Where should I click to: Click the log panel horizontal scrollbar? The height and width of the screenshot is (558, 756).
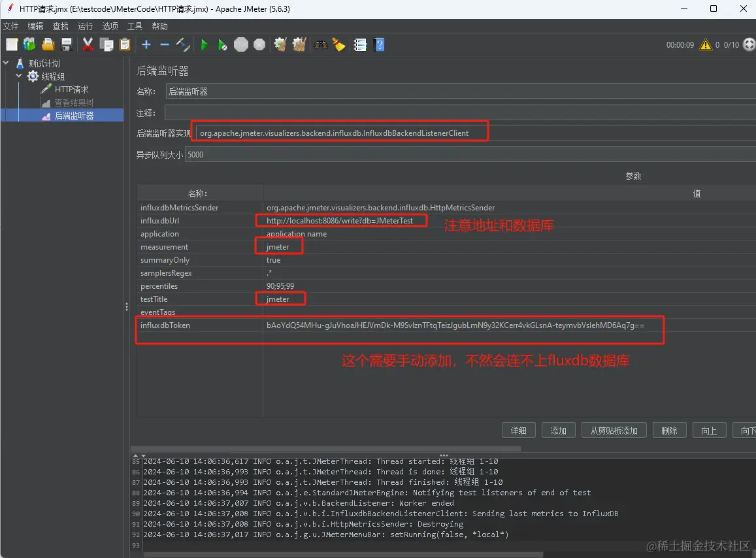343,555
